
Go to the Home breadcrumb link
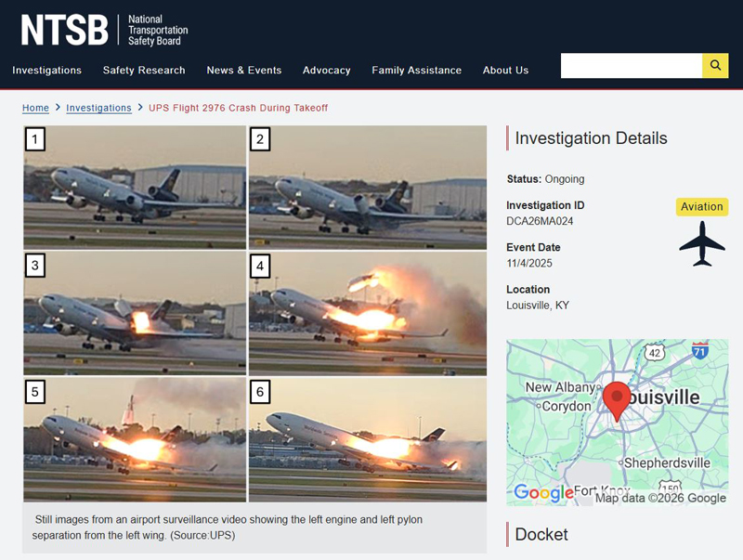[x=35, y=108]
